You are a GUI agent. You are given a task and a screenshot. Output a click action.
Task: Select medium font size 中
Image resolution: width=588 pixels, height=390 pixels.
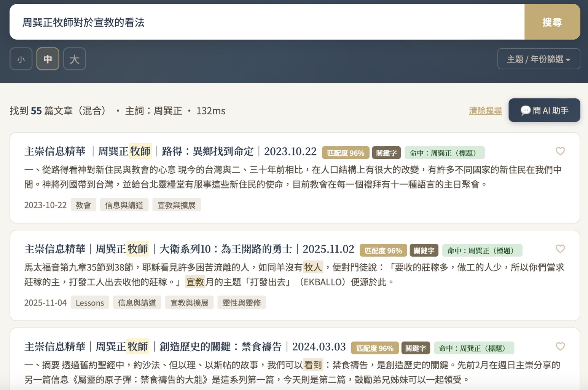[48, 59]
